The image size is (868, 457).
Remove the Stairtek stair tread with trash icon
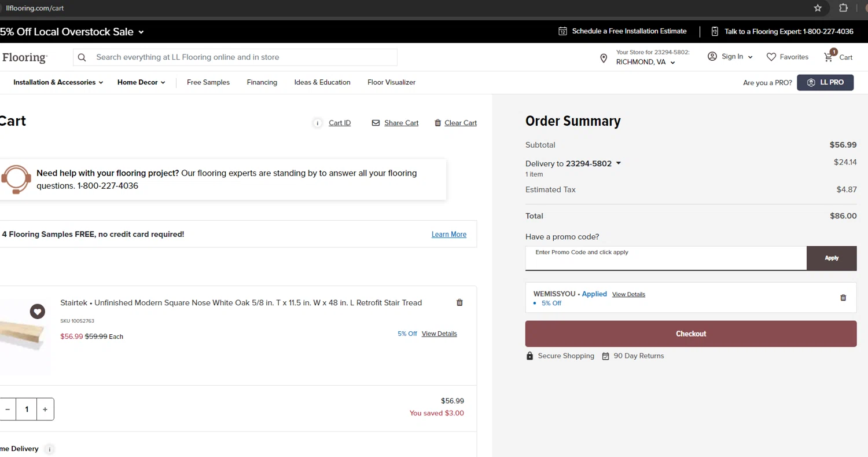[460, 302]
